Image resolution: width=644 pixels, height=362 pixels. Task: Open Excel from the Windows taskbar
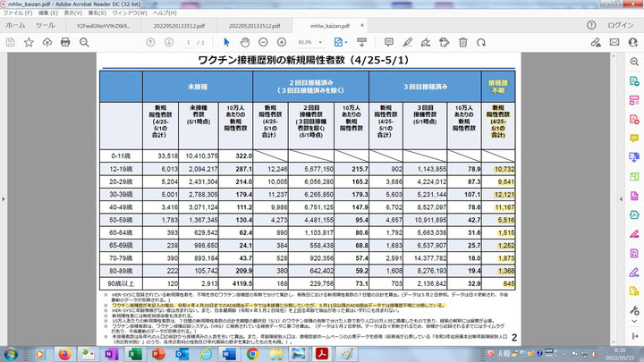[131, 353]
